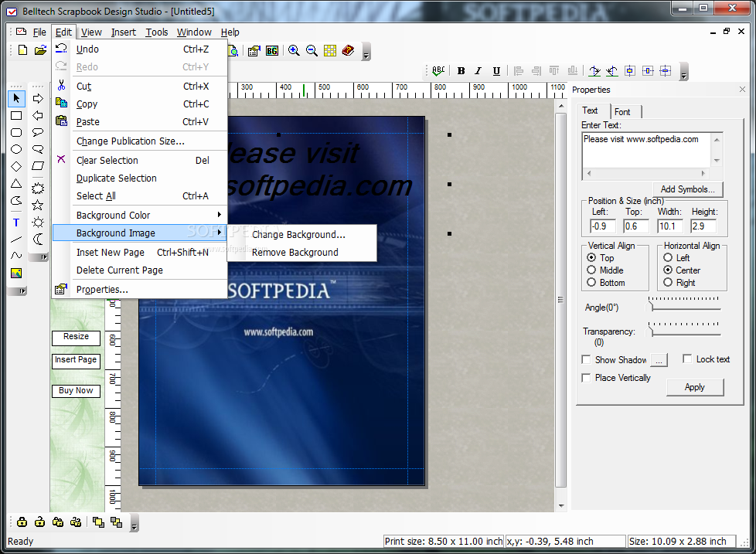Toggle underline text formatting
This screenshot has width=756, height=554.
[x=496, y=71]
